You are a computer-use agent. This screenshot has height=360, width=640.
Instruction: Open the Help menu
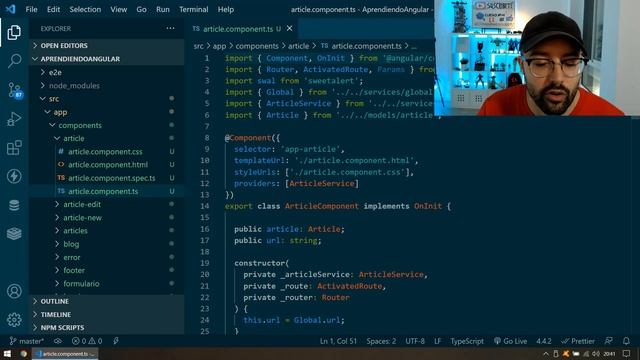pyautogui.click(x=225, y=9)
